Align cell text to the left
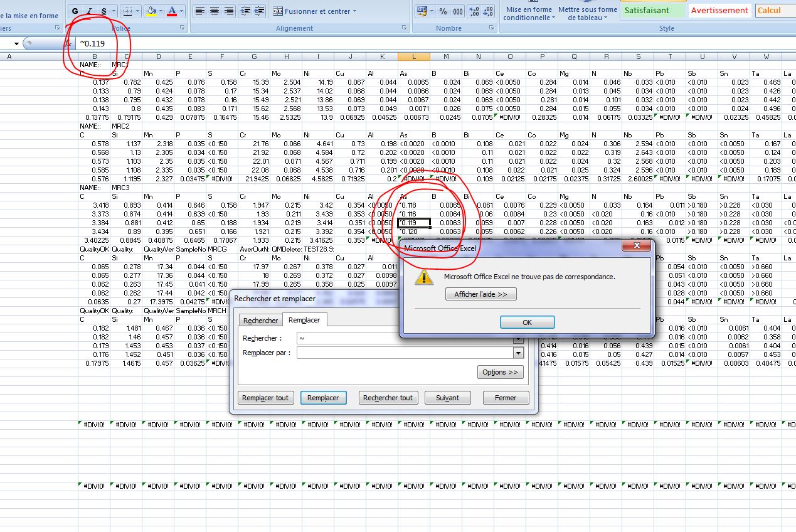The image size is (796, 532). point(200,11)
